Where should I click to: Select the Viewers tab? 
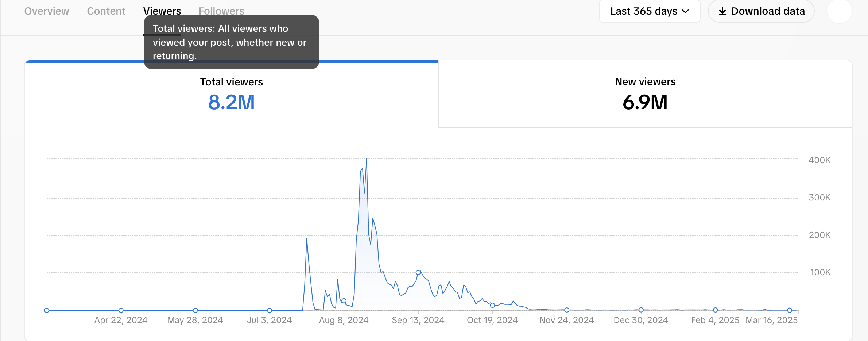point(162,11)
